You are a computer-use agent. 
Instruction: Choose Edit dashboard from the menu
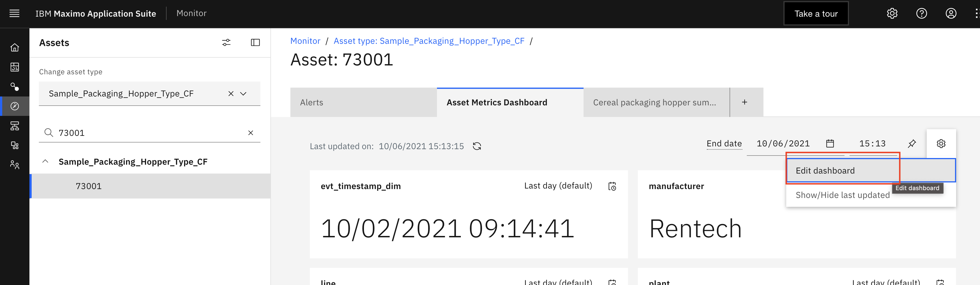click(x=871, y=171)
